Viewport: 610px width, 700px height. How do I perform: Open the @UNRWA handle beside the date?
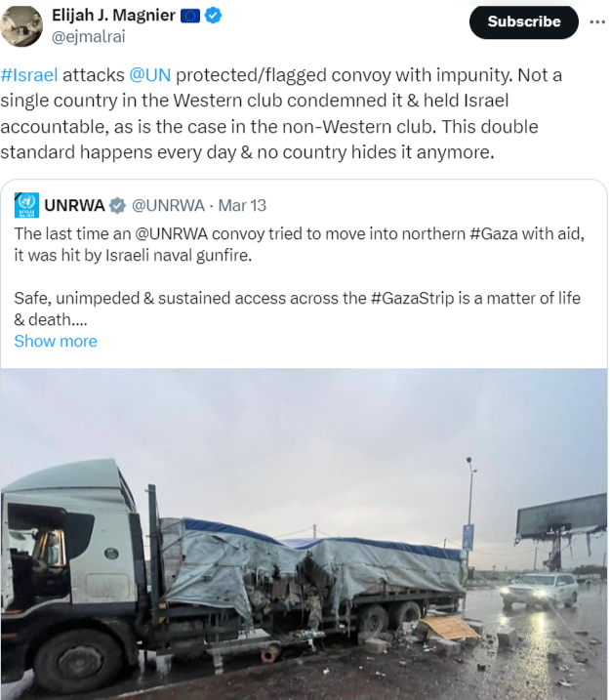pos(168,205)
